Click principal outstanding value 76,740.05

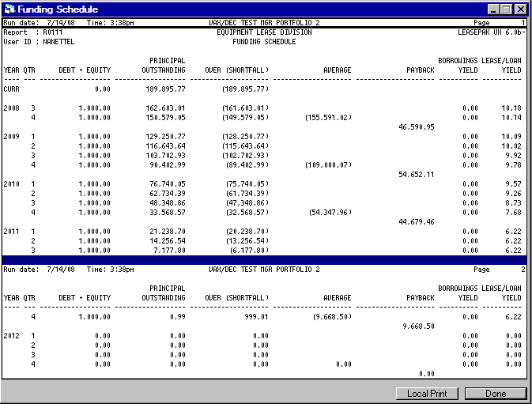click(168, 184)
